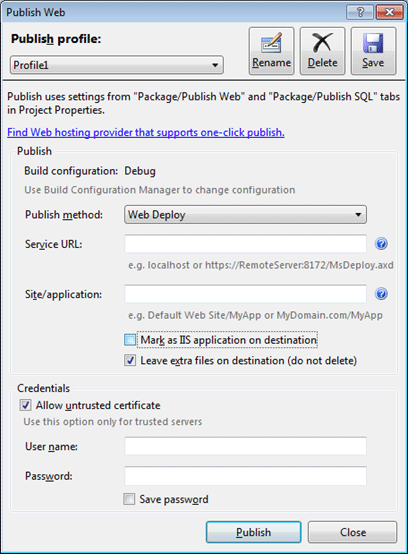408x554 pixels.
Task: Uncheck Leave extra files on destination
Action: click(130, 360)
